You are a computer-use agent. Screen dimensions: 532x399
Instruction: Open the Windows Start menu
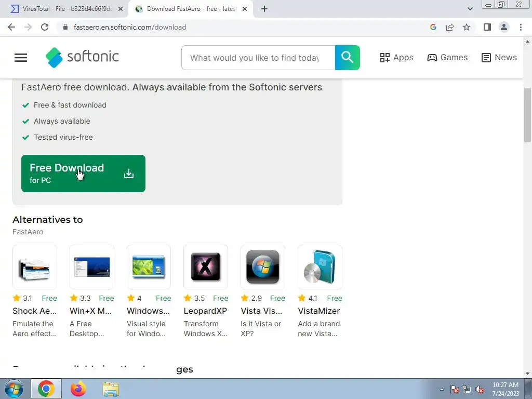[14, 389]
